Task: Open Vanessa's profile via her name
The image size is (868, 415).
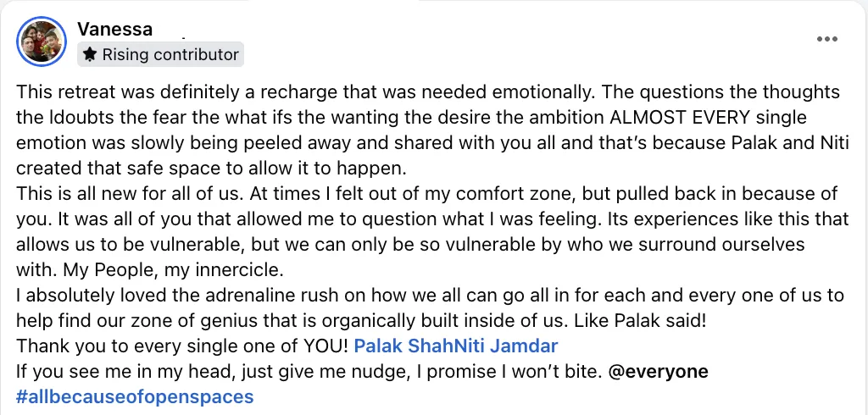Action: [x=114, y=29]
